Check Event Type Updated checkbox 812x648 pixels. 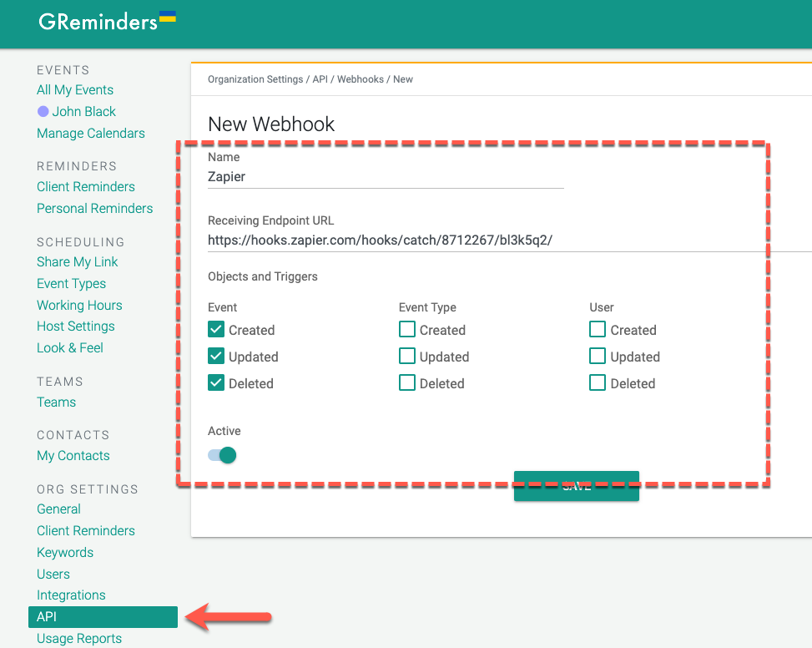point(407,356)
